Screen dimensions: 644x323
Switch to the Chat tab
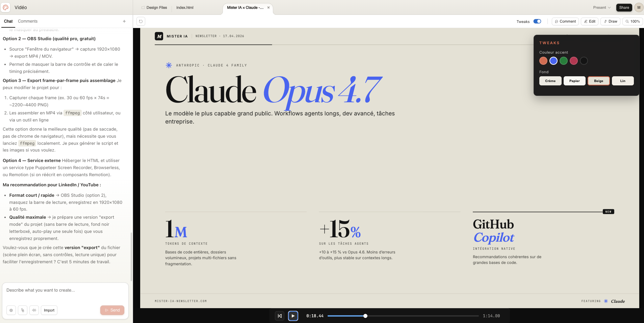(x=8, y=21)
